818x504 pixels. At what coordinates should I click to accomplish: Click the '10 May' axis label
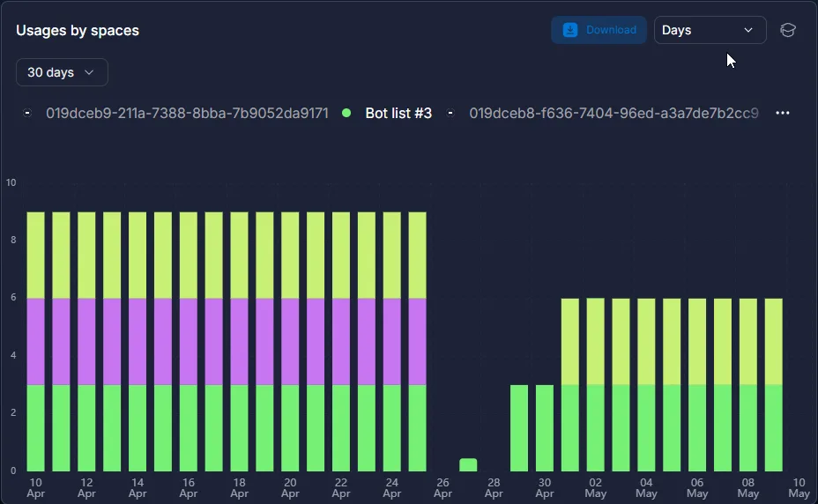799,488
